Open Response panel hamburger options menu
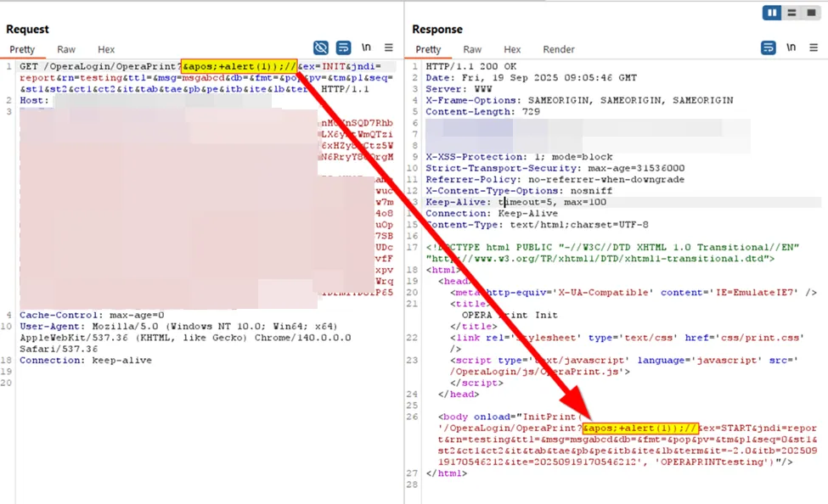This screenshot has height=504, width=828. [814, 48]
